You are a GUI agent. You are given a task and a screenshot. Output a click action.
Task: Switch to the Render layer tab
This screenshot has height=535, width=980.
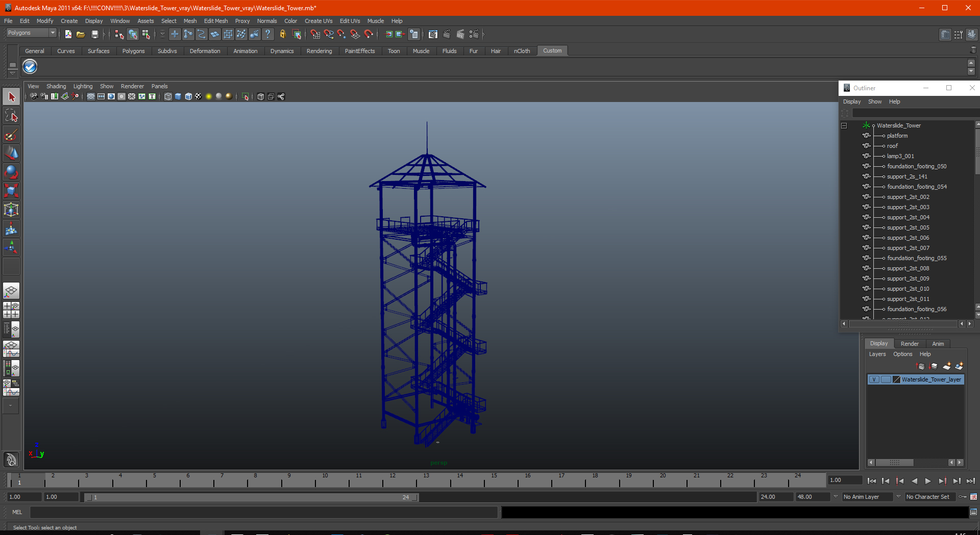(x=909, y=344)
